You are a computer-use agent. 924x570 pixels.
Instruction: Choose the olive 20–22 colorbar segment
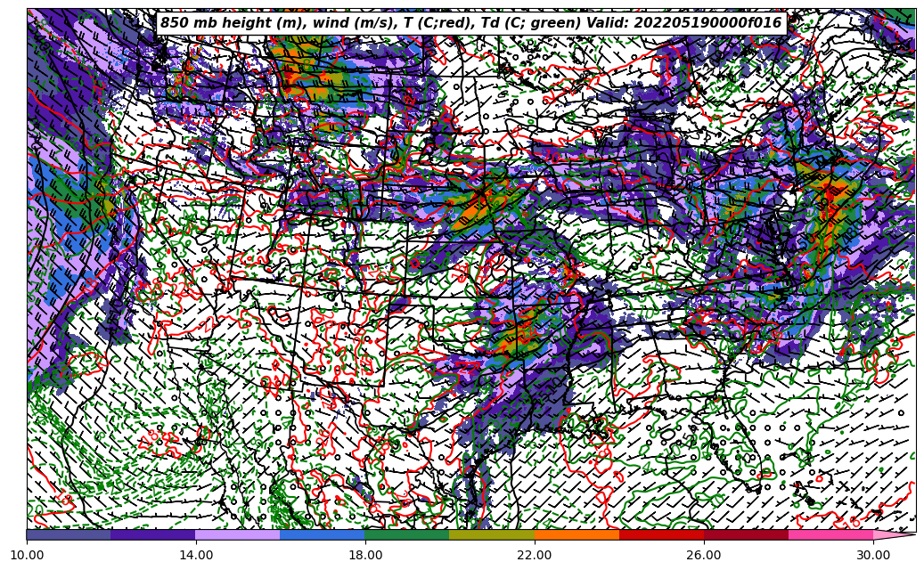(492, 534)
